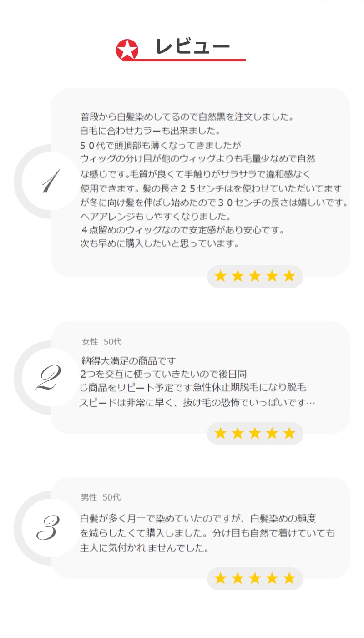
Task: Click the レビュー heading text
Action: pyautogui.click(x=192, y=46)
